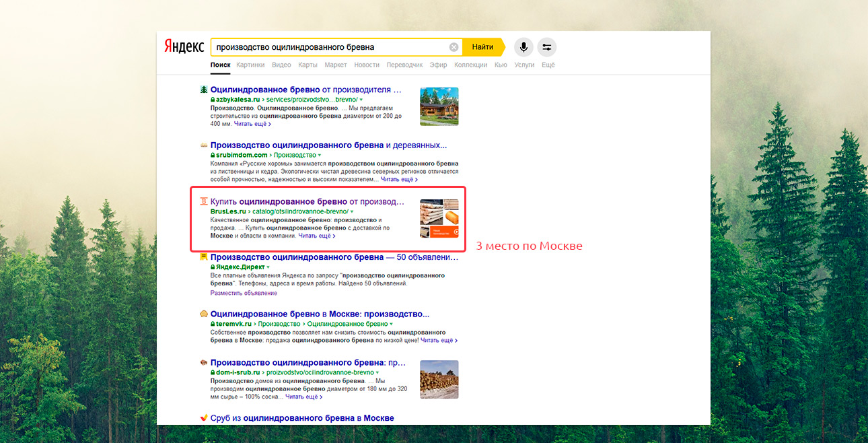Click the teremvk.ru favicon icon
868x443 pixels.
[x=203, y=314]
